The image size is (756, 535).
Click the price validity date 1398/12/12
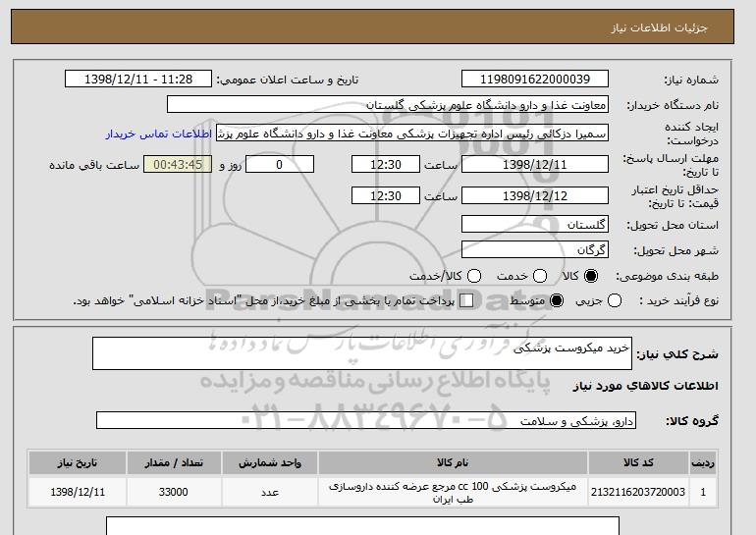click(x=535, y=195)
